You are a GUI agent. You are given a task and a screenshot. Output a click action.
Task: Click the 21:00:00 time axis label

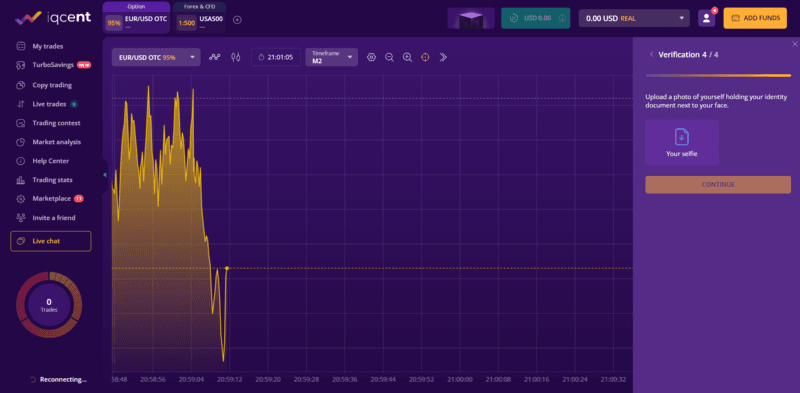(x=459, y=380)
